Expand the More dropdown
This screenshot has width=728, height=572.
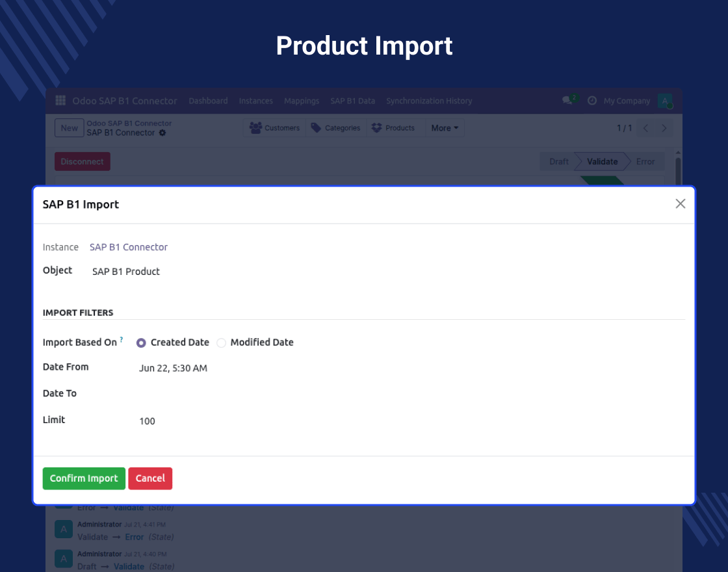pyautogui.click(x=445, y=128)
